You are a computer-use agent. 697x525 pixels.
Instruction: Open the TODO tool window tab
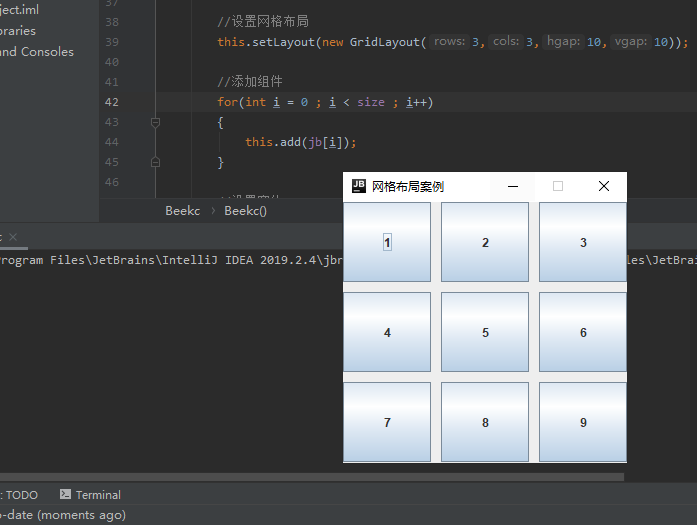(21, 495)
